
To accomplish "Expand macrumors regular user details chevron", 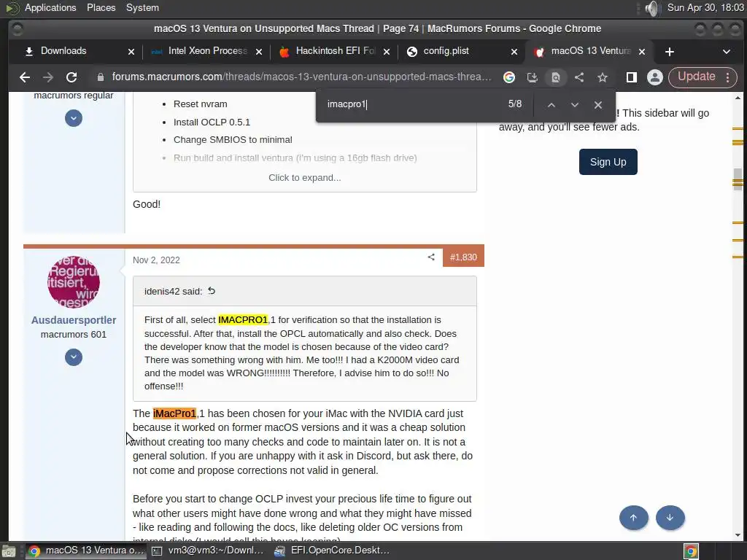I will (74, 118).
